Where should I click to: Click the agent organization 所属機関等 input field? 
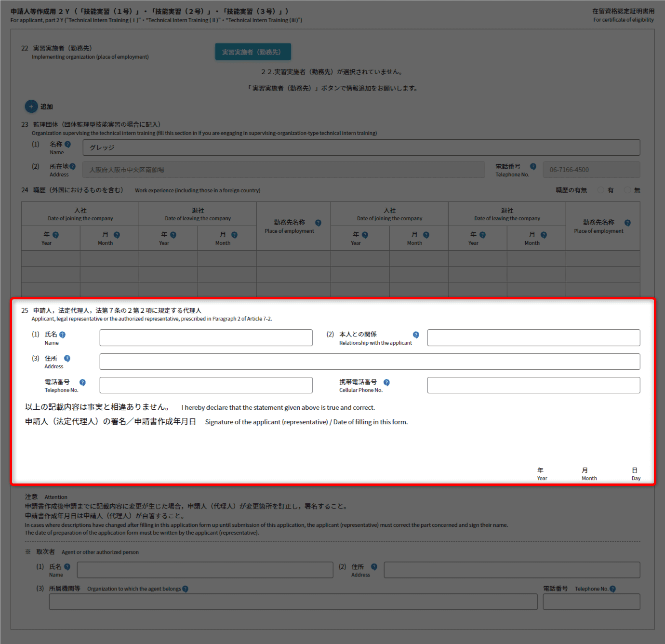(x=293, y=602)
